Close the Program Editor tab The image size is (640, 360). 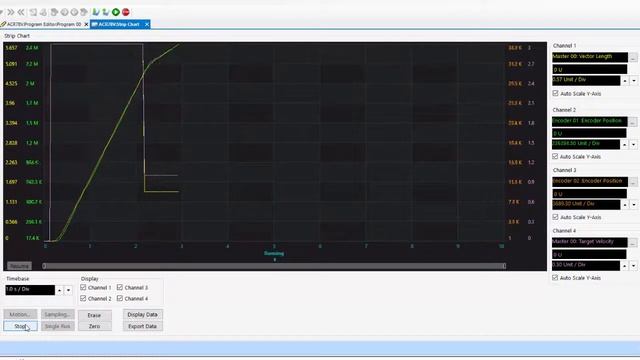86,24
